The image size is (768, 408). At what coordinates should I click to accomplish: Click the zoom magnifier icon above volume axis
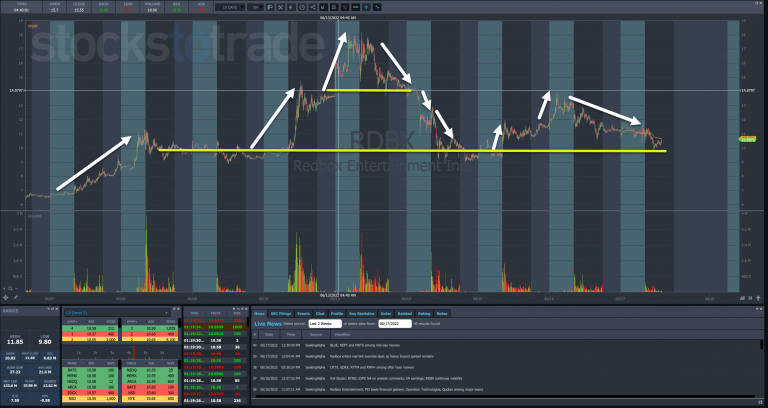(x=10, y=288)
